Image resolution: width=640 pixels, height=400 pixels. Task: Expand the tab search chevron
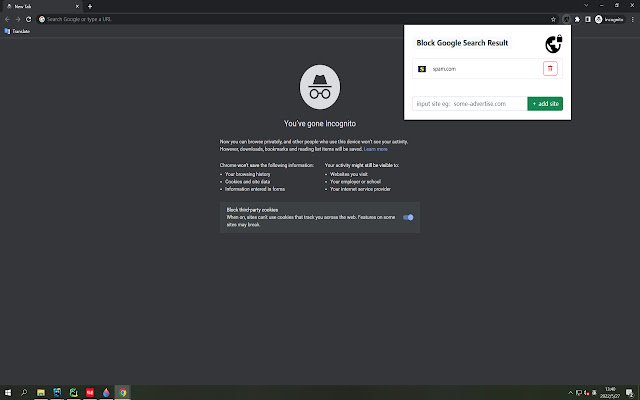click(x=586, y=5)
